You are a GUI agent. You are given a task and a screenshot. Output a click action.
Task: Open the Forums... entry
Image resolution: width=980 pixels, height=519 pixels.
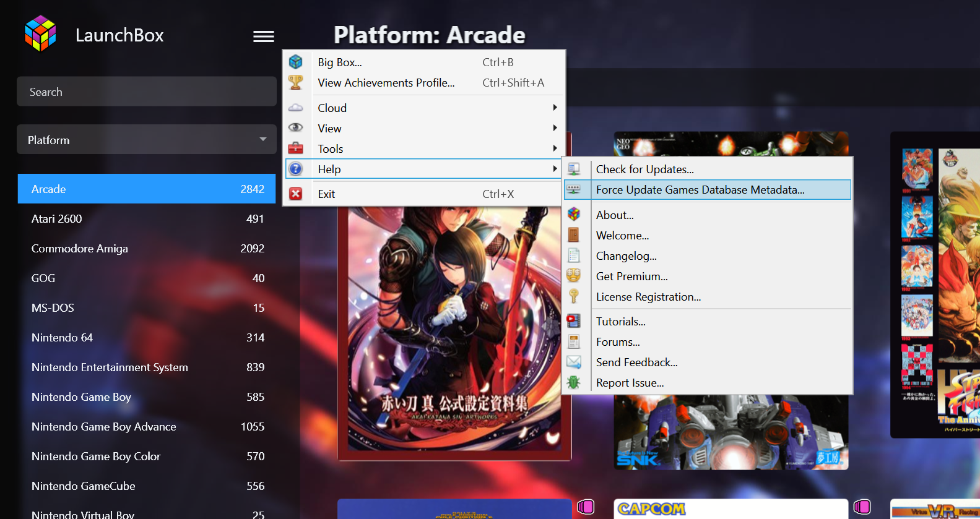[708, 341]
